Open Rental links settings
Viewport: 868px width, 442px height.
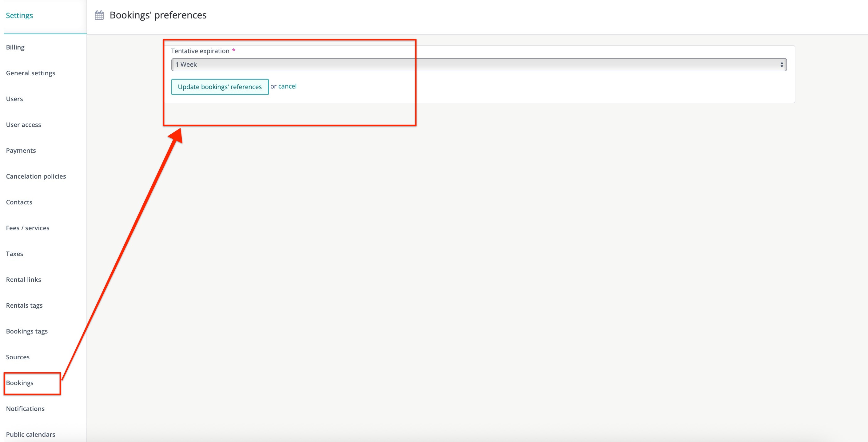(x=23, y=279)
